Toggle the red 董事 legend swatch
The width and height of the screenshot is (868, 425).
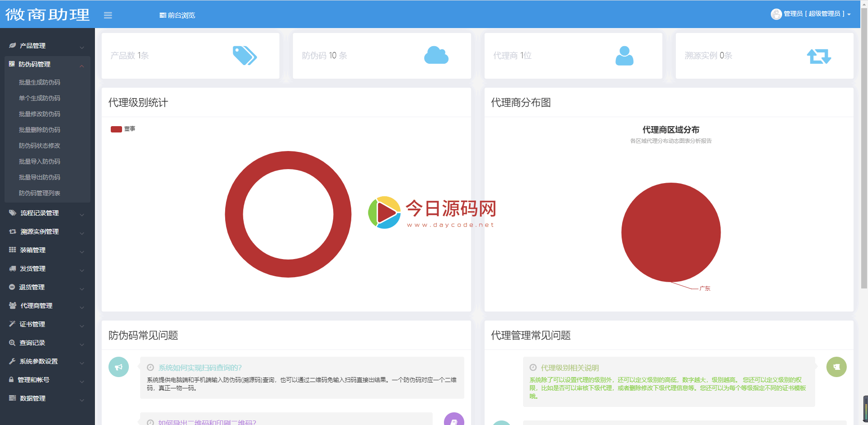116,129
